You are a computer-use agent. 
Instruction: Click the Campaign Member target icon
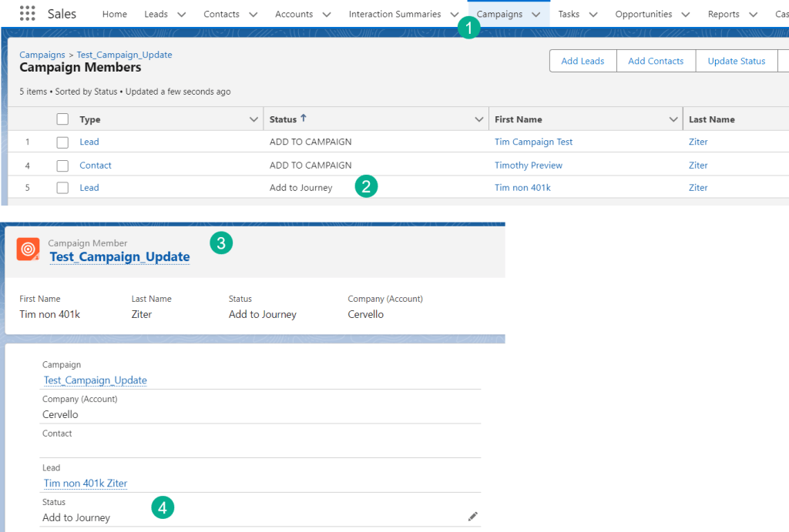[x=29, y=249]
